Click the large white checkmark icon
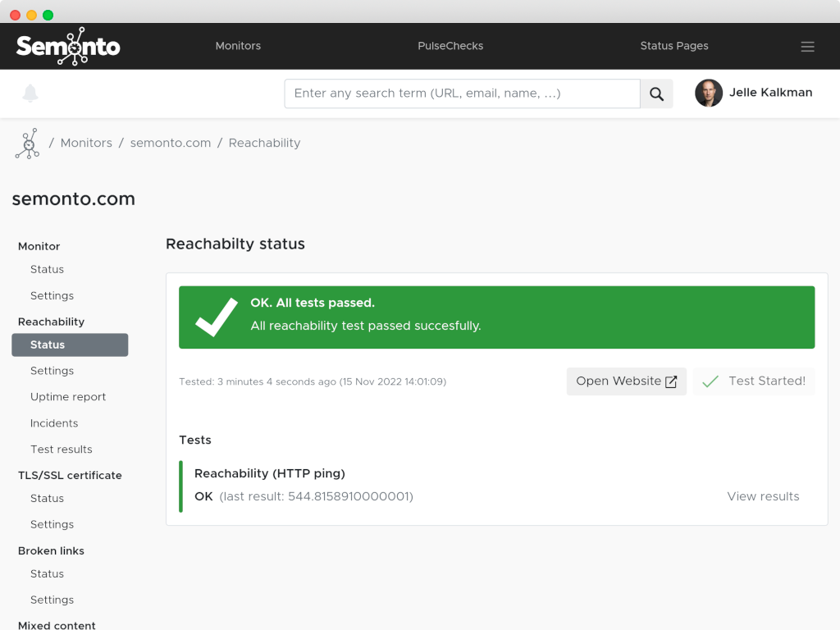The image size is (840, 630). click(x=217, y=315)
